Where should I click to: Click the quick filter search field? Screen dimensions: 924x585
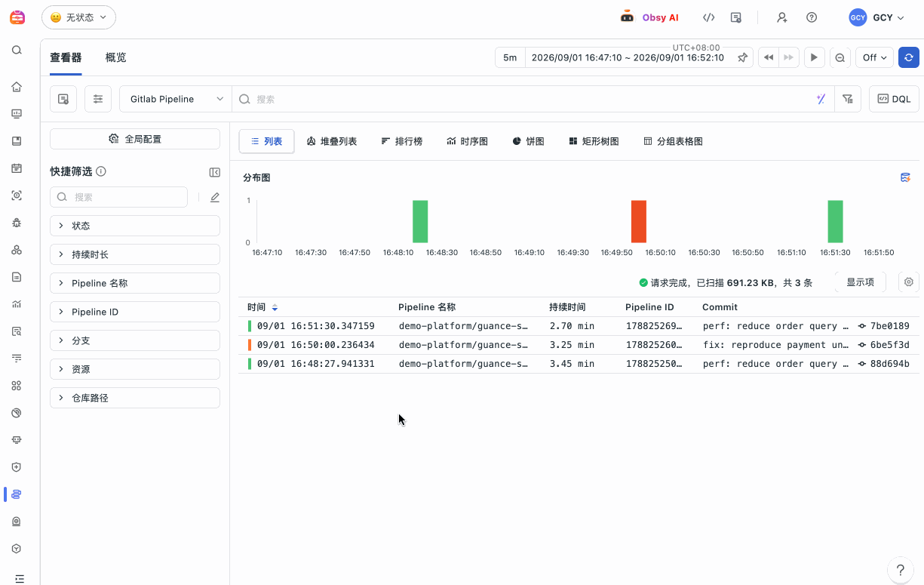(x=118, y=197)
